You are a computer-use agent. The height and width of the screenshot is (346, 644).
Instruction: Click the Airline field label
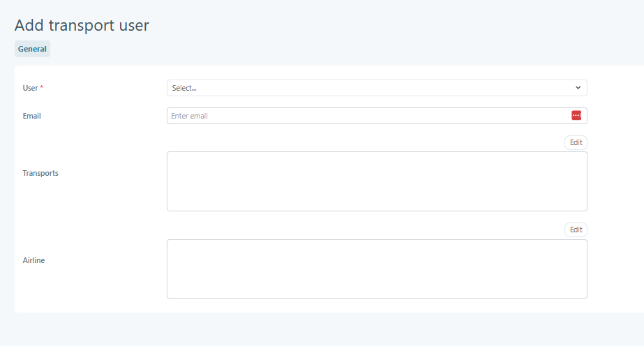pos(34,260)
